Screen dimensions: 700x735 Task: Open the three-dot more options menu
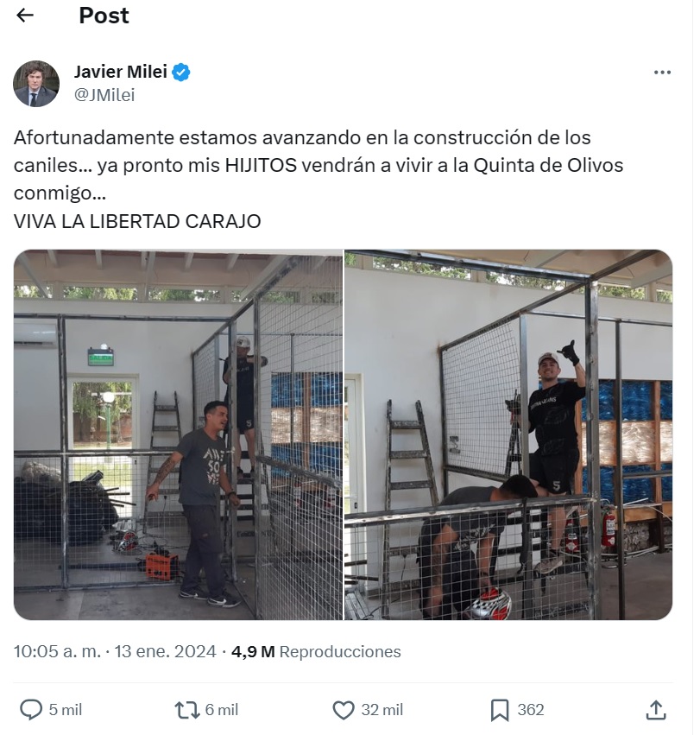click(662, 73)
